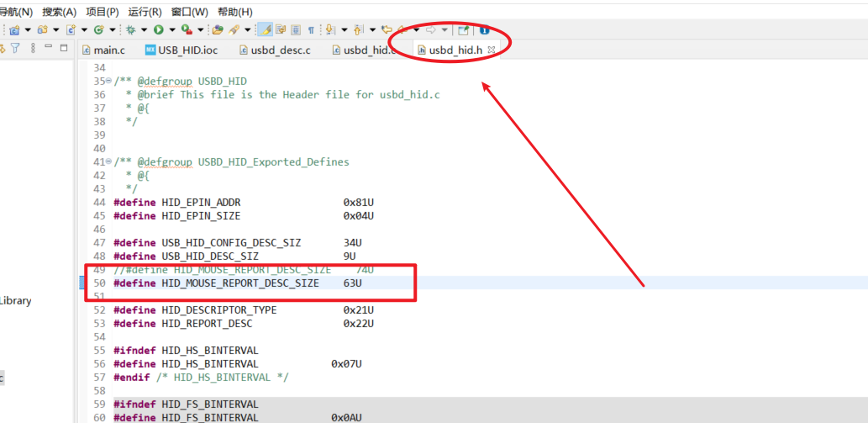Open the 窗口(W) menu
The width and height of the screenshot is (868, 423).
[x=190, y=12]
